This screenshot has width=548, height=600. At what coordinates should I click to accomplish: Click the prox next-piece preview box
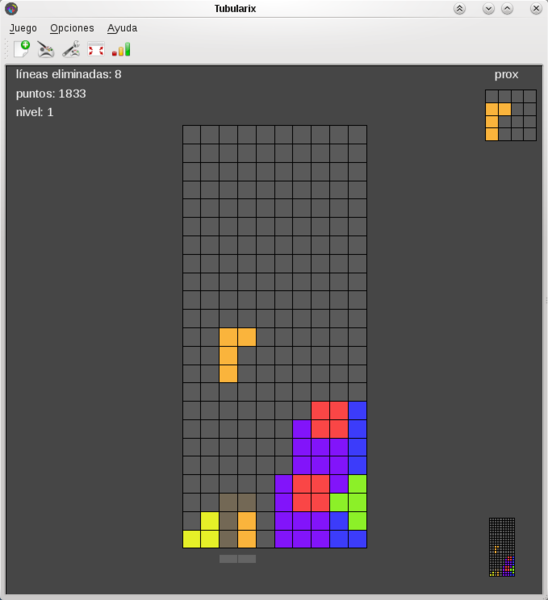click(511, 115)
